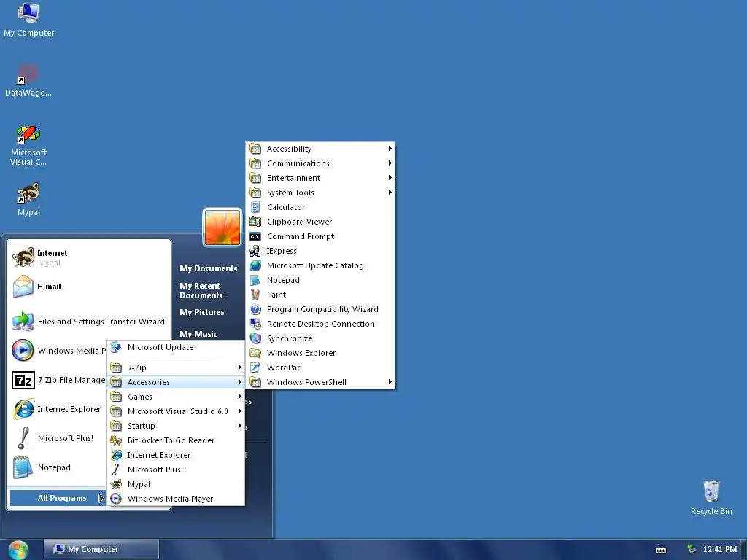Click the user account flower picture
The image size is (747, 560).
click(x=222, y=227)
